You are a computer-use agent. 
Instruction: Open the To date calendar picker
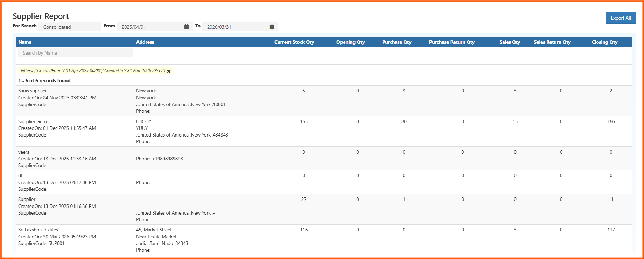tap(272, 27)
